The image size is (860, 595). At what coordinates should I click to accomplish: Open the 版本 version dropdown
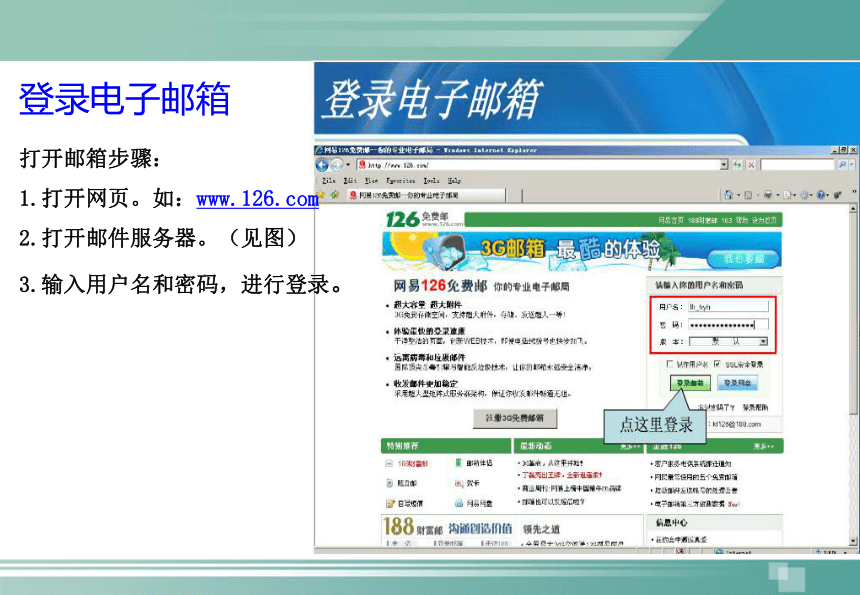coord(728,342)
